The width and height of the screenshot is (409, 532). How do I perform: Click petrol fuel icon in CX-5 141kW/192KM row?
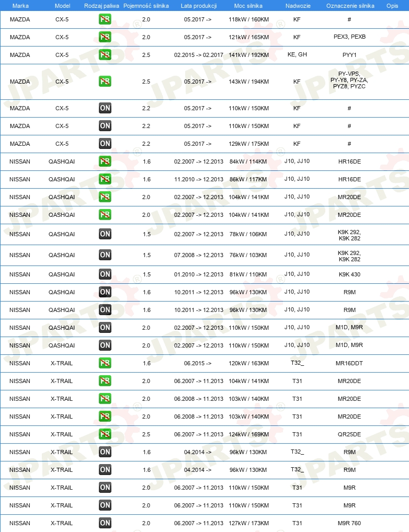(x=105, y=55)
